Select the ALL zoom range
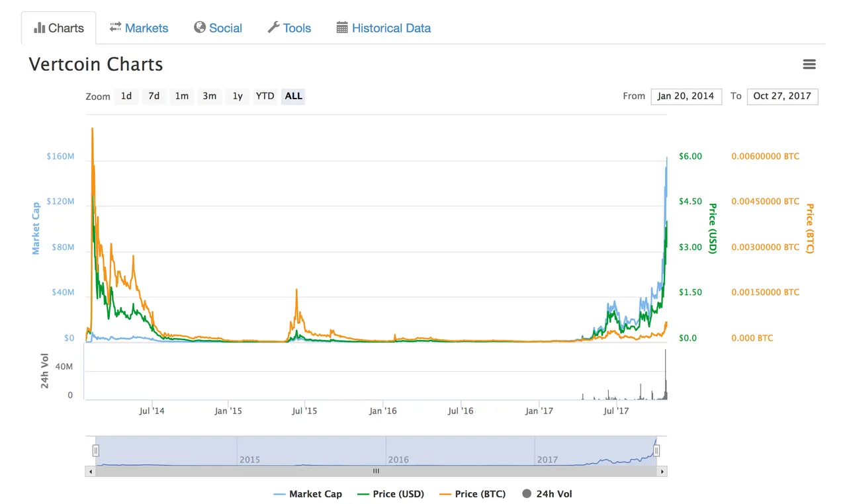The image size is (847, 504). pyautogui.click(x=293, y=96)
